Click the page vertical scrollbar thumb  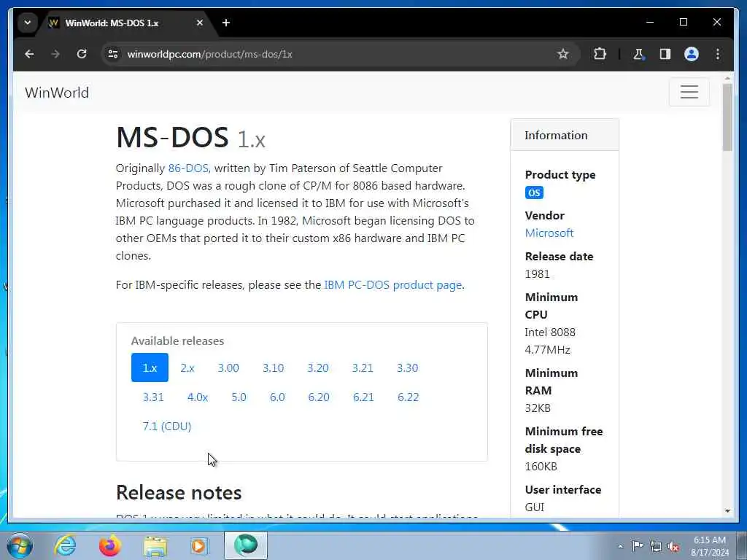pos(727,117)
